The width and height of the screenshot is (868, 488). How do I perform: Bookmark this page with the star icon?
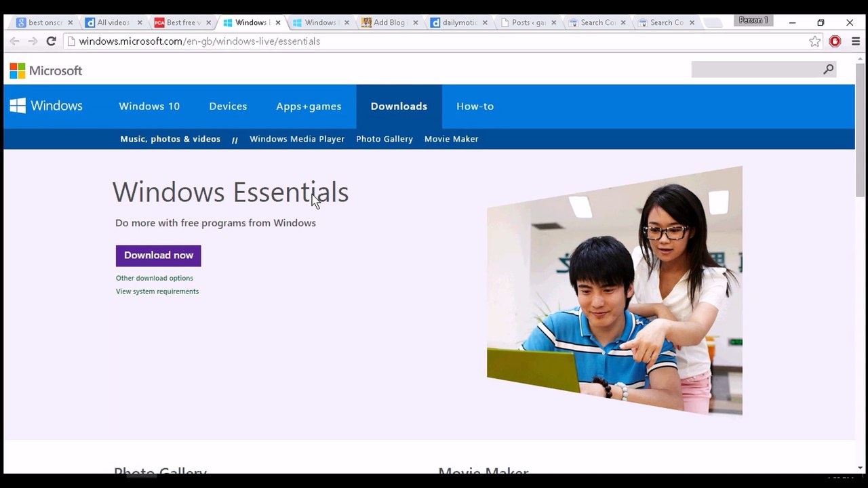point(814,41)
